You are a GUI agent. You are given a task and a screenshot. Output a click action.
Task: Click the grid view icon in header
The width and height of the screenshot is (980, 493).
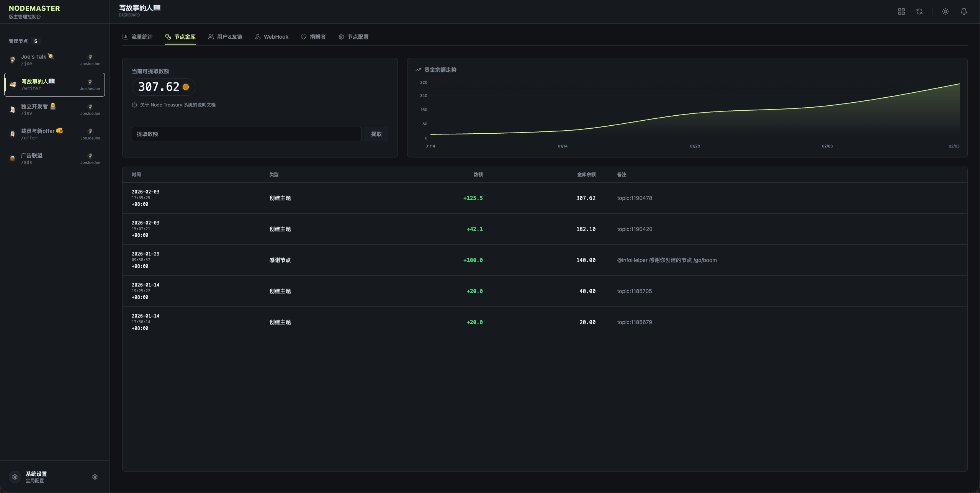[901, 11]
